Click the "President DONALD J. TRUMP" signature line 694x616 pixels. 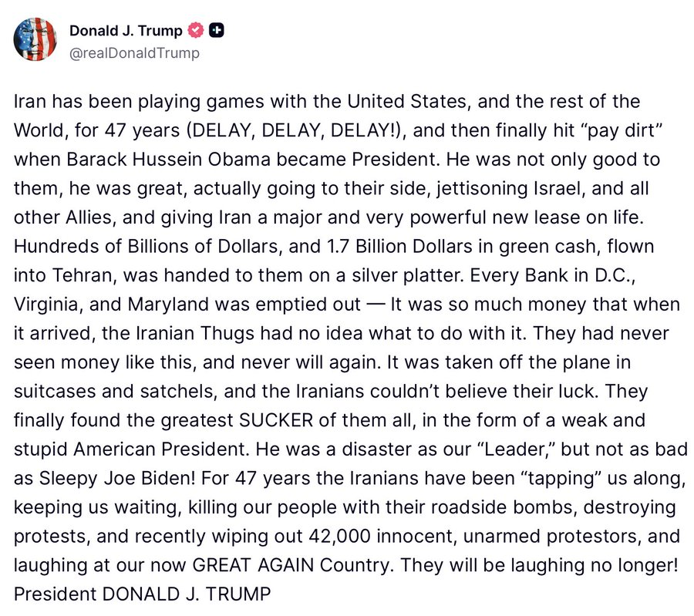coord(142,594)
